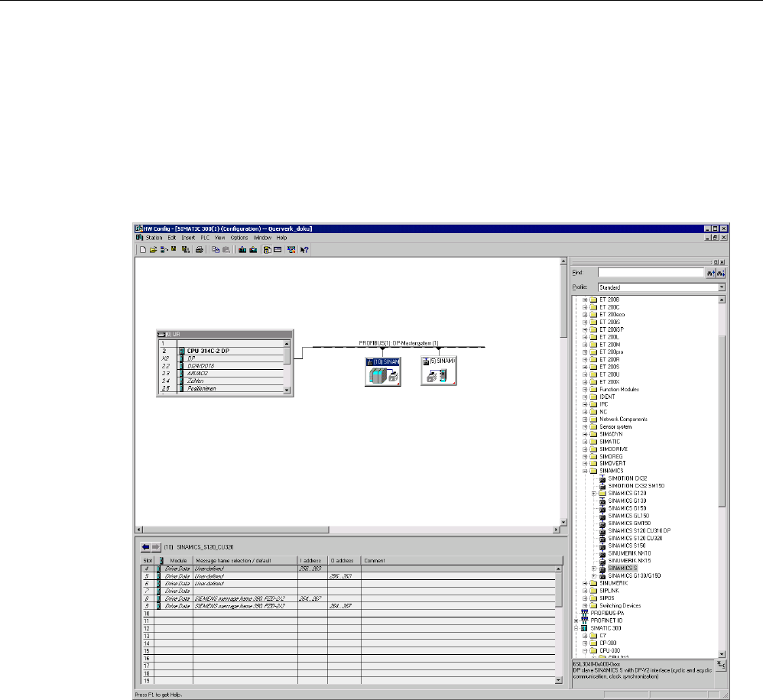763x700 pixels.
Task: Select the Switching Devices catalog folder
Action: point(620,606)
